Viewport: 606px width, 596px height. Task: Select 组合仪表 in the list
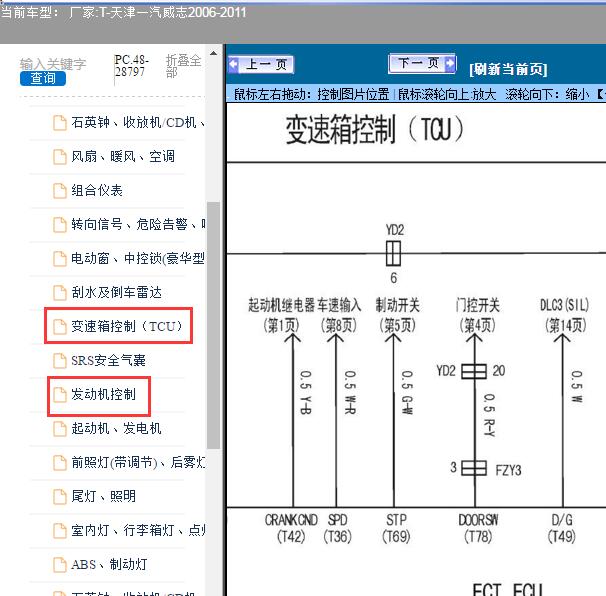pyautogui.click(x=97, y=191)
